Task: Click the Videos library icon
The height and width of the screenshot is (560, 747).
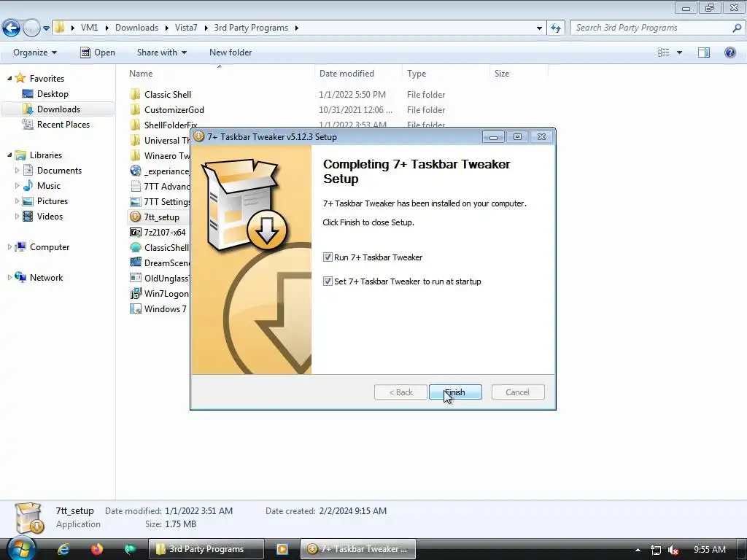Action: [x=28, y=216]
